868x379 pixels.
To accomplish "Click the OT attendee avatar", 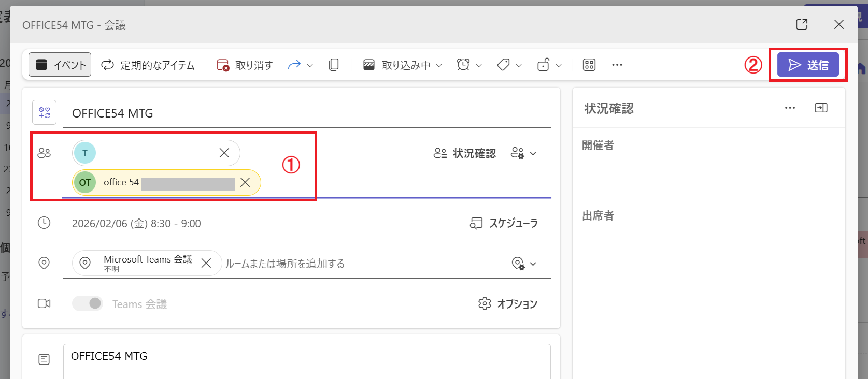I will point(85,182).
